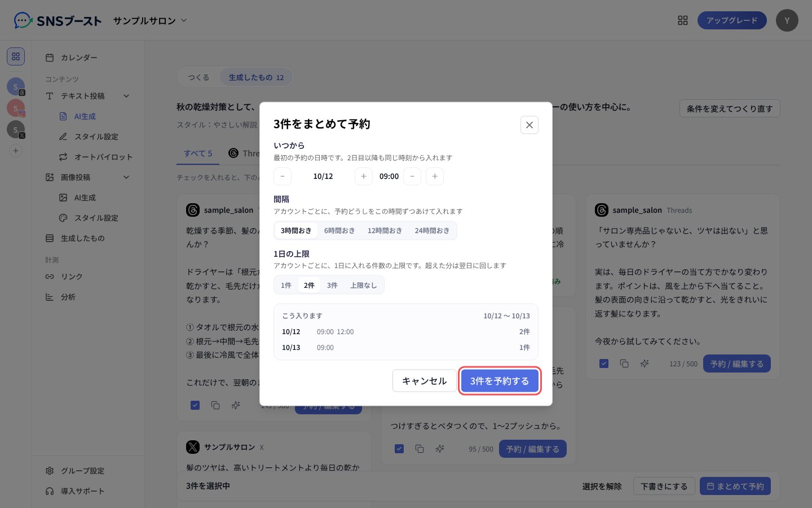The width and height of the screenshot is (812, 508).
Task: Select the すべて 5 filter tab
Action: point(198,154)
